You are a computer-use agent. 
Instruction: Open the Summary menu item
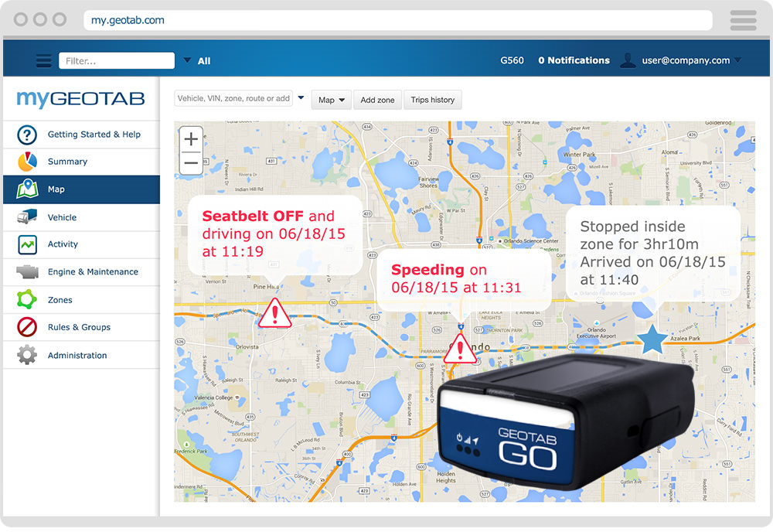coord(81,162)
